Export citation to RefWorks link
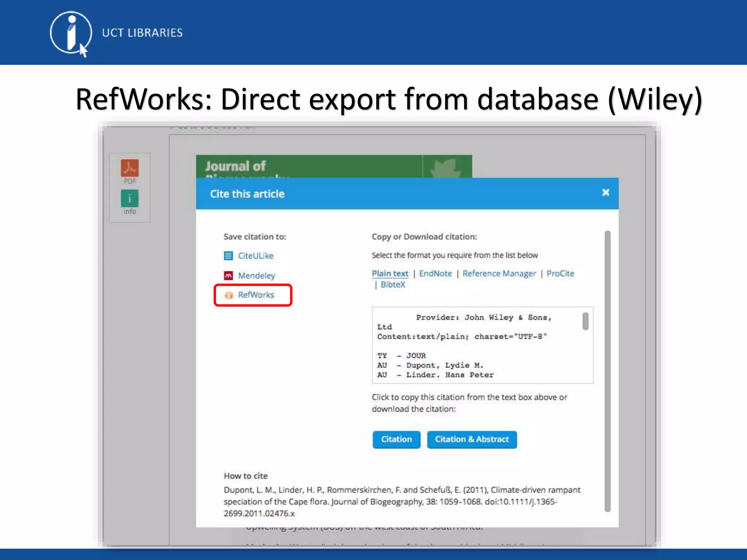 [x=256, y=295]
